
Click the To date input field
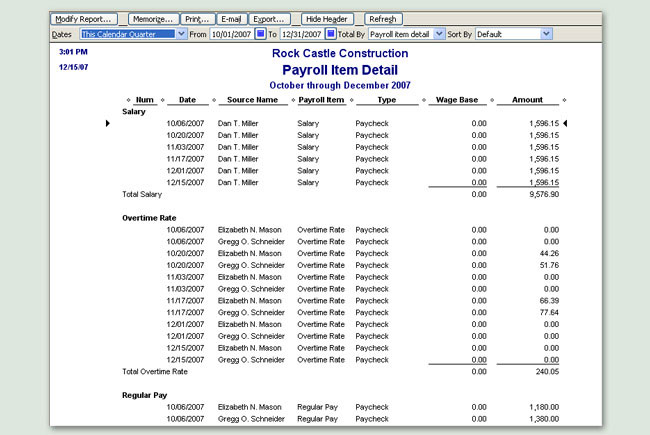301,34
